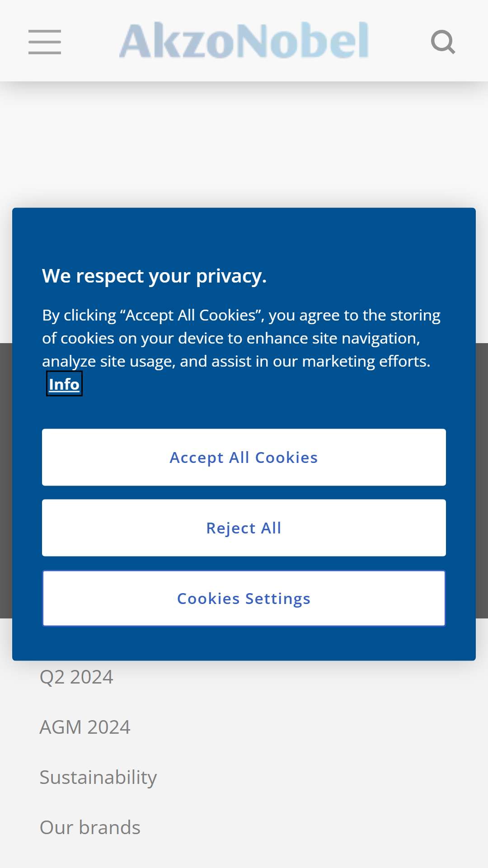
Task: Open the Our brands link
Action: (90, 828)
